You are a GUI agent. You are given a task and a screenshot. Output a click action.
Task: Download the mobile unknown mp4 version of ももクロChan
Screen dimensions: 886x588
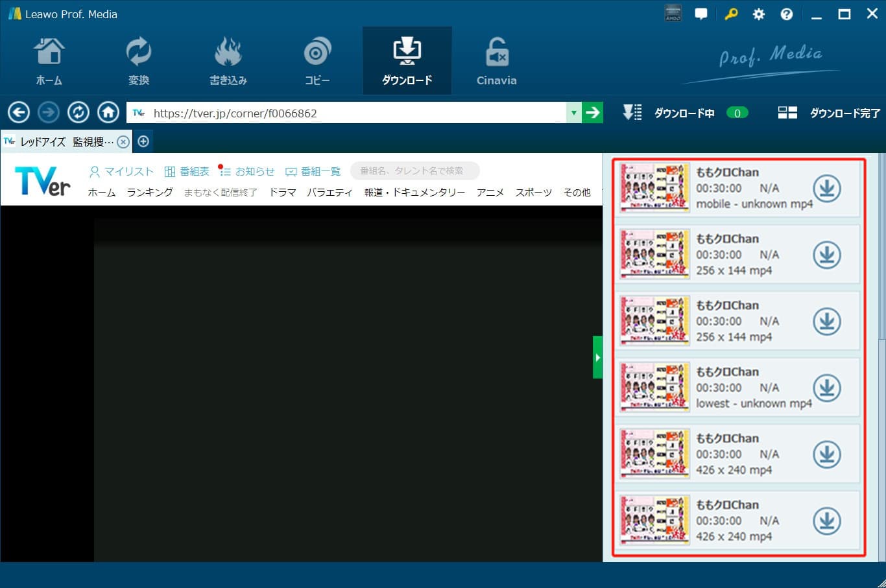[x=827, y=188]
